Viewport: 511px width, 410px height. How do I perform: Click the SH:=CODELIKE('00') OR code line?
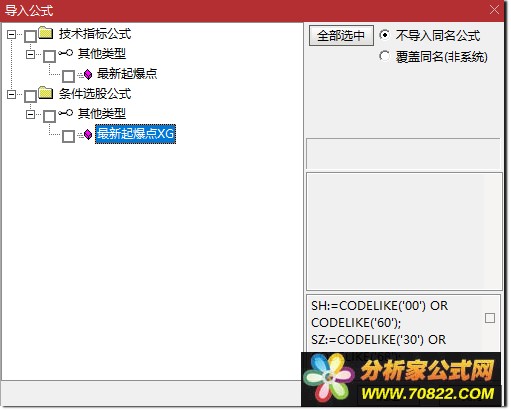click(x=380, y=306)
